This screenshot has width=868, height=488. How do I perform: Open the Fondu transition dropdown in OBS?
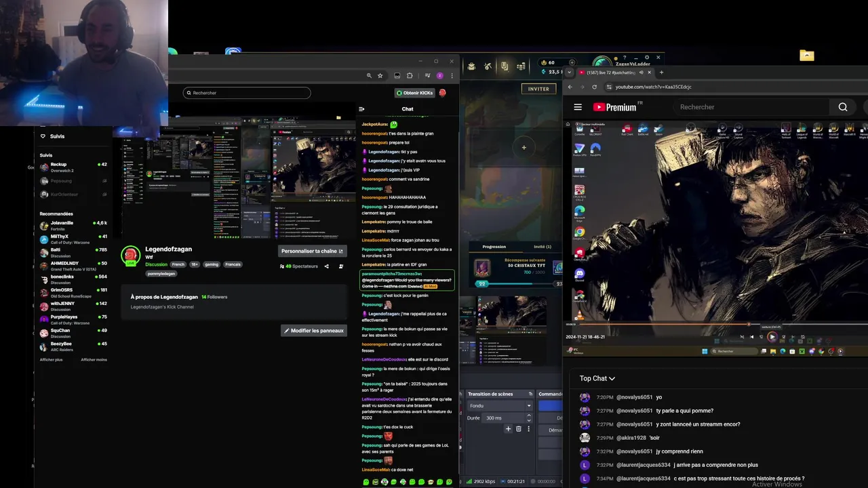500,405
